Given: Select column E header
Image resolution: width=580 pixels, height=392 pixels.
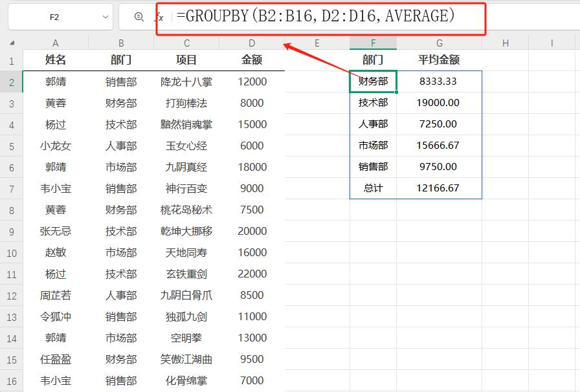Looking at the screenshot, I should pos(317,43).
